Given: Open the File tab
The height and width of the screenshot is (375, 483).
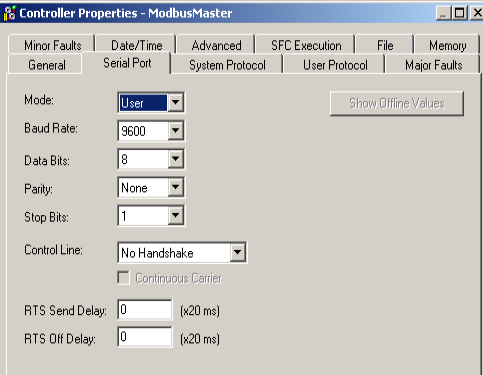Looking at the screenshot, I should (x=385, y=45).
